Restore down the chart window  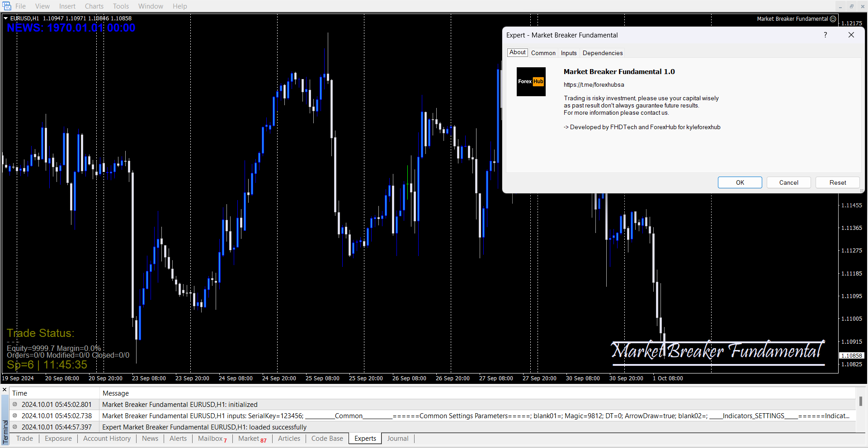(x=851, y=6)
